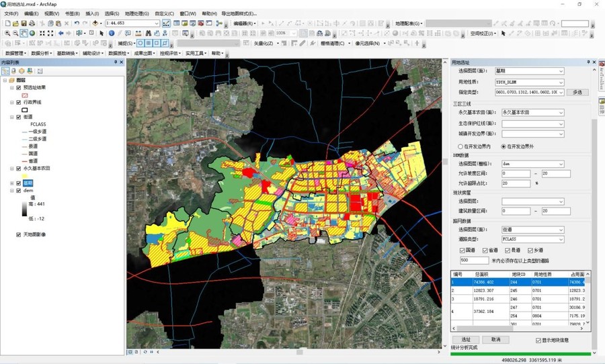605x364 pixels.
Task: Click the dem grayscale ramp swatch
Action: (x=25, y=208)
